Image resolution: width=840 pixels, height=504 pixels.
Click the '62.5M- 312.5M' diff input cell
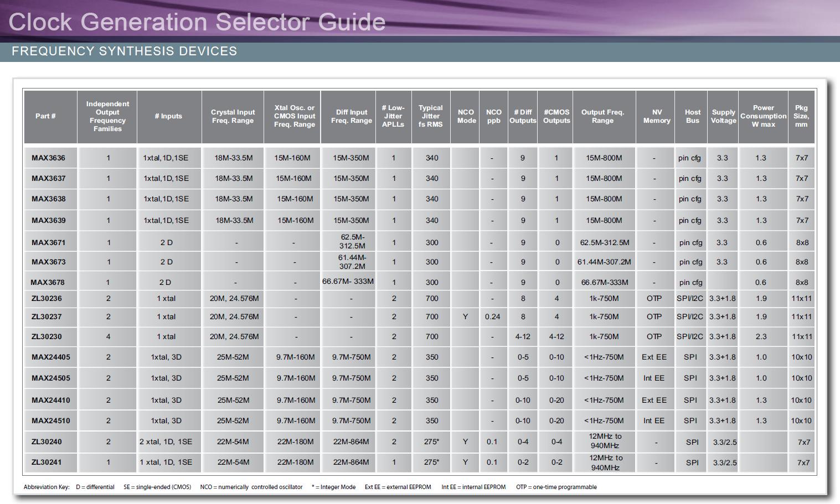coord(352,241)
